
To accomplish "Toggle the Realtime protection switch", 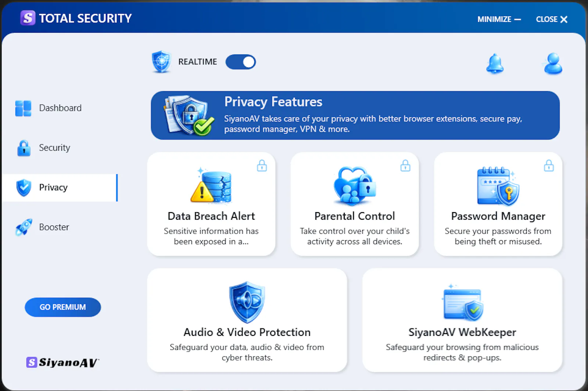I will [240, 62].
